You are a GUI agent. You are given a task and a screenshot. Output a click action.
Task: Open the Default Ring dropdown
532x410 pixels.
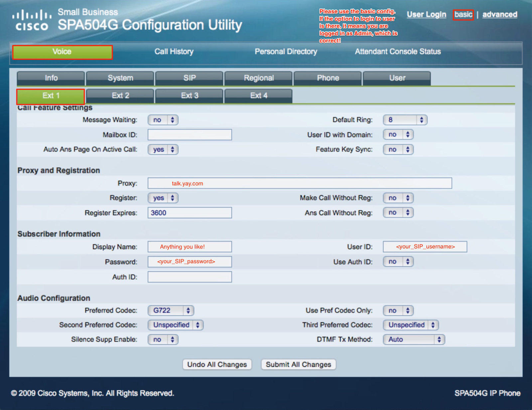[405, 120]
